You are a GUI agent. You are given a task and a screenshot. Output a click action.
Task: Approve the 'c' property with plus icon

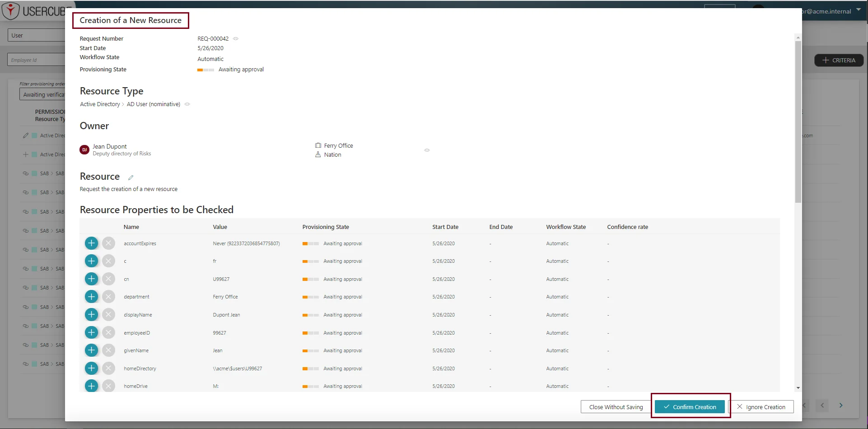point(91,261)
